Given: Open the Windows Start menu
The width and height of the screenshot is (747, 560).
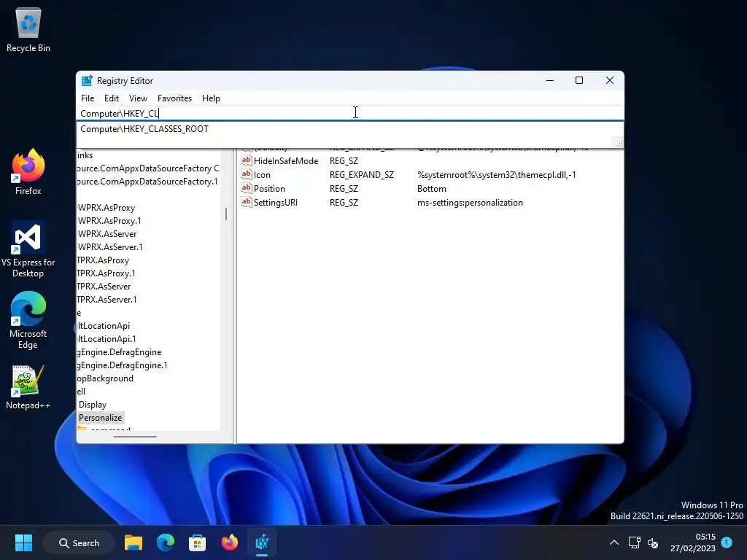Looking at the screenshot, I should (23, 542).
